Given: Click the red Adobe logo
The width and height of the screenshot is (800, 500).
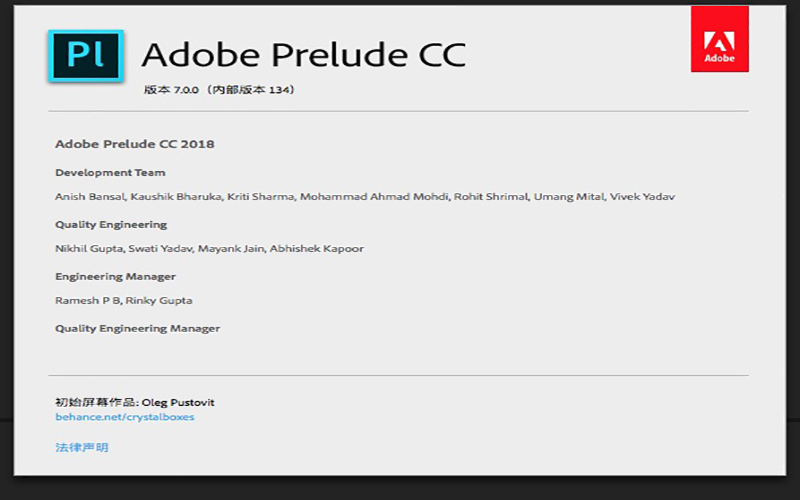Looking at the screenshot, I should (x=719, y=39).
